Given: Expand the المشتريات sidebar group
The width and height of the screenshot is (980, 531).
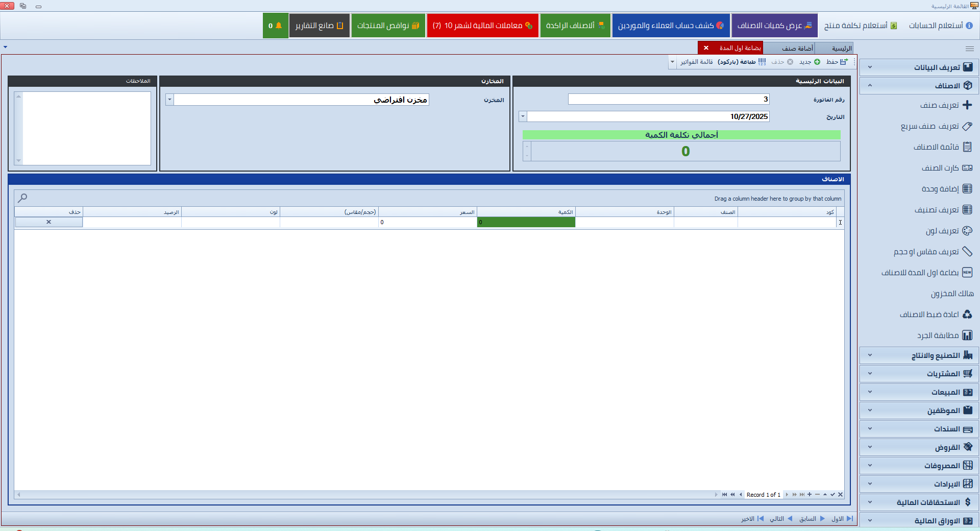Looking at the screenshot, I should tap(919, 374).
